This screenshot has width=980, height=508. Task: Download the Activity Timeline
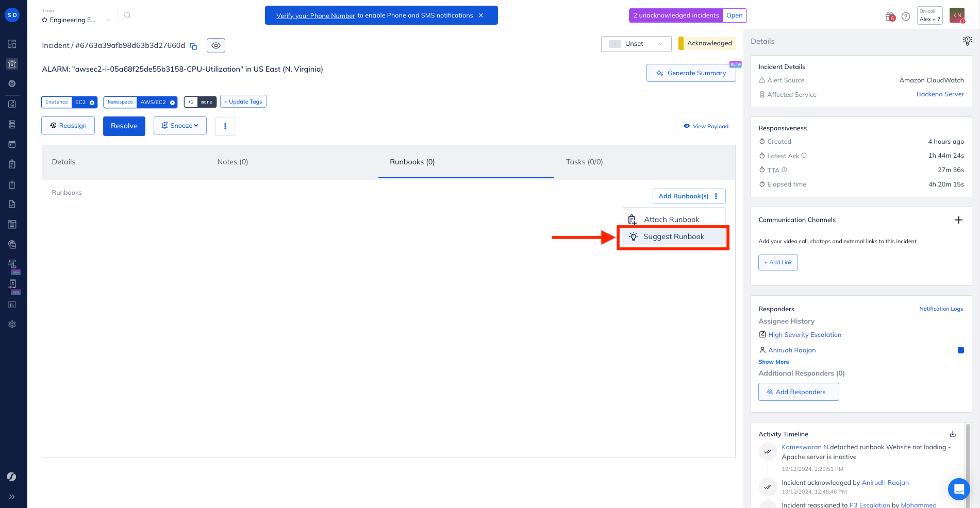pyautogui.click(x=953, y=434)
